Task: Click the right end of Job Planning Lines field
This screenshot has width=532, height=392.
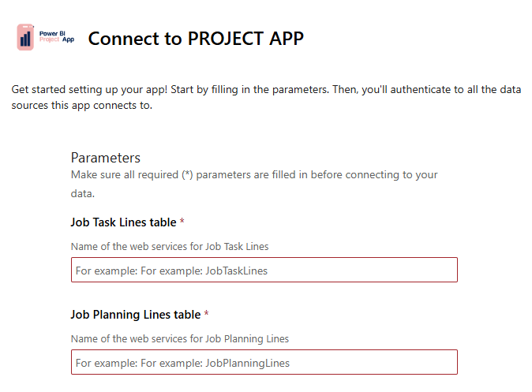Action: click(x=451, y=362)
